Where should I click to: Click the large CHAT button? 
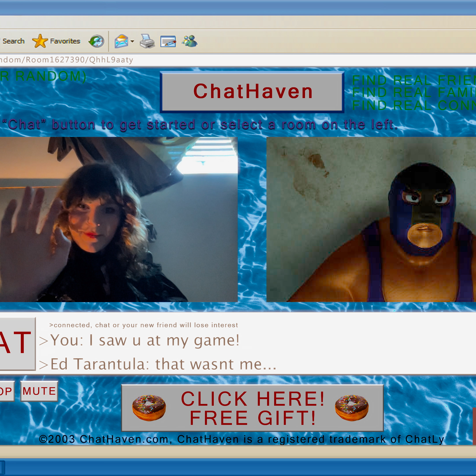[17, 344]
